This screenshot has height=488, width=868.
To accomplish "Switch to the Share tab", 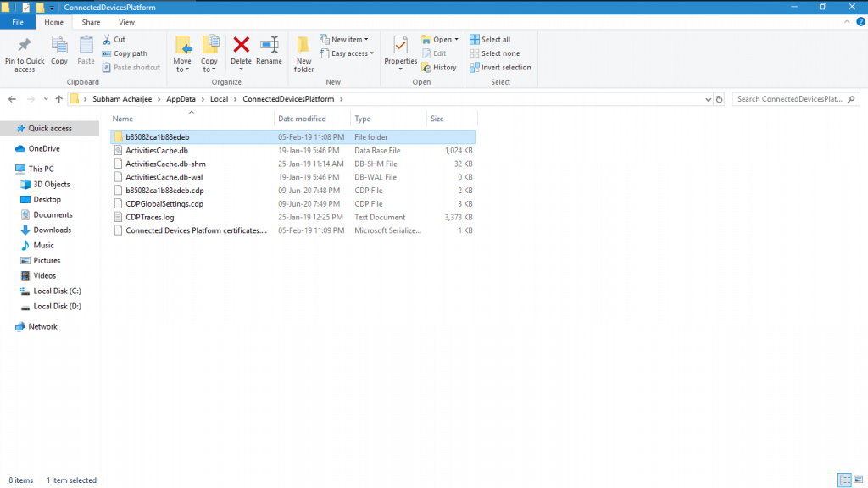I will (x=91, y=22).
